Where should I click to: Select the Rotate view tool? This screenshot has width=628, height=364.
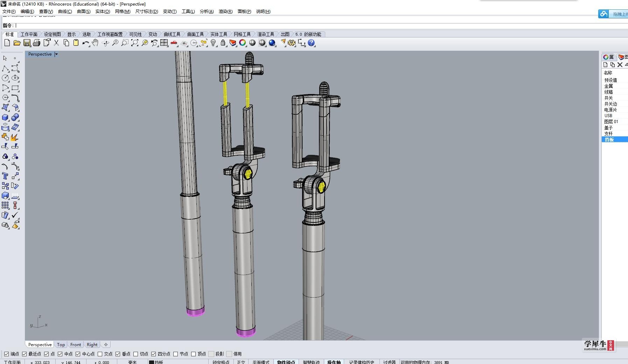coord(105,43)
